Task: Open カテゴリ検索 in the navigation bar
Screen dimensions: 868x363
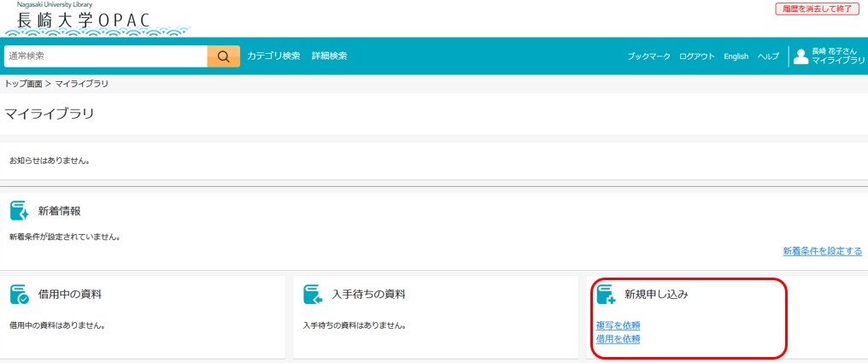Action: point(273,56)
